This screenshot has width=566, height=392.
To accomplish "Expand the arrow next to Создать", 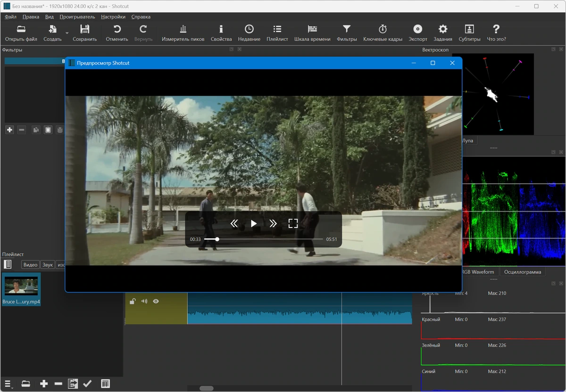I will tap(67, 33).
